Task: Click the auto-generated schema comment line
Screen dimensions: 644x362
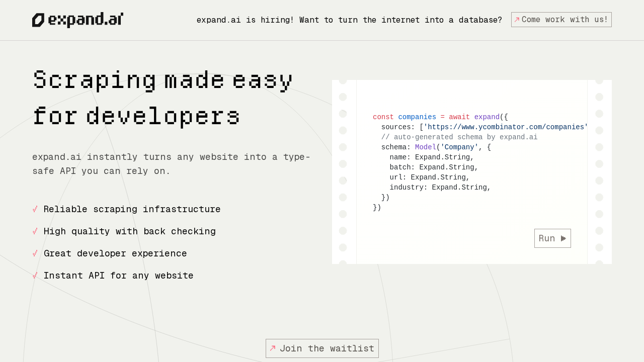Action: click(x=459, y=137)
